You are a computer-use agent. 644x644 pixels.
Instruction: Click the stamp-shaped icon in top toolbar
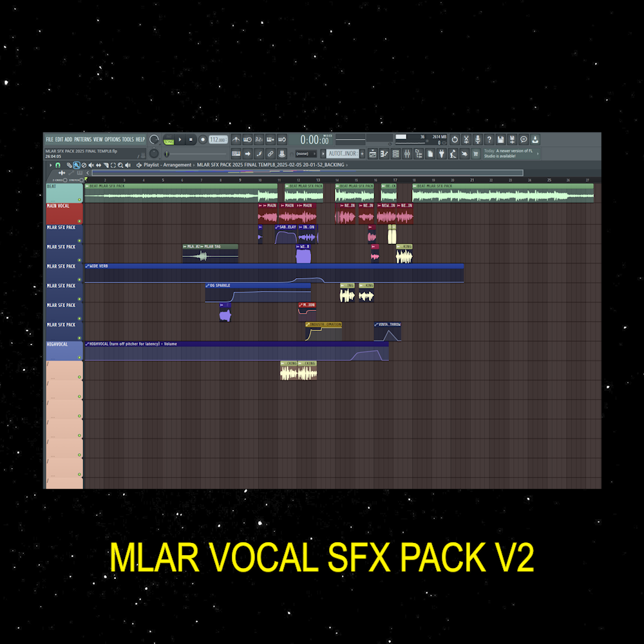(x=282, y=154)
